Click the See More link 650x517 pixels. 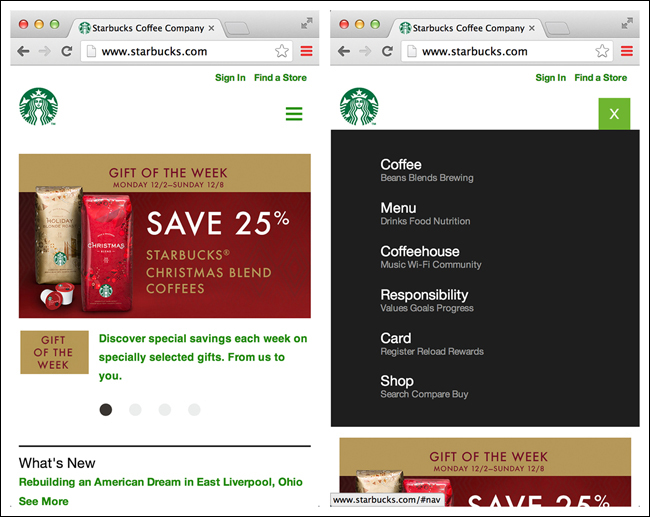[x=44, y=501]
